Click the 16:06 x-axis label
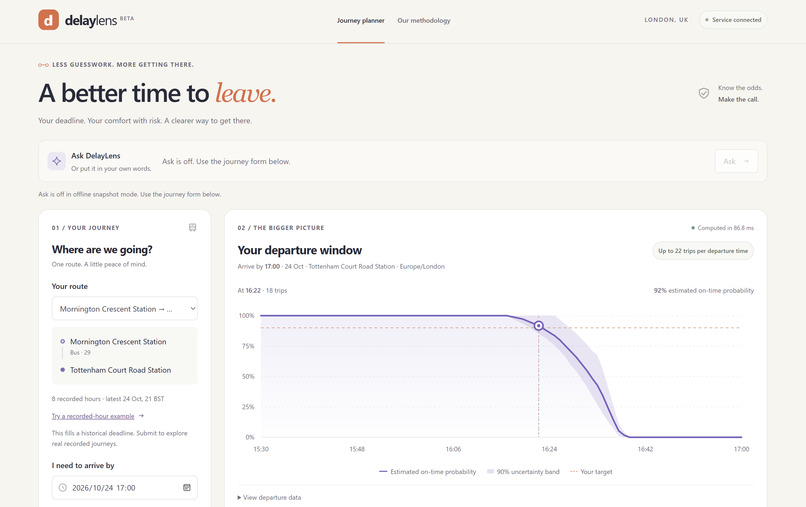Viewport: 806px width, 507px height. point(453,449)
